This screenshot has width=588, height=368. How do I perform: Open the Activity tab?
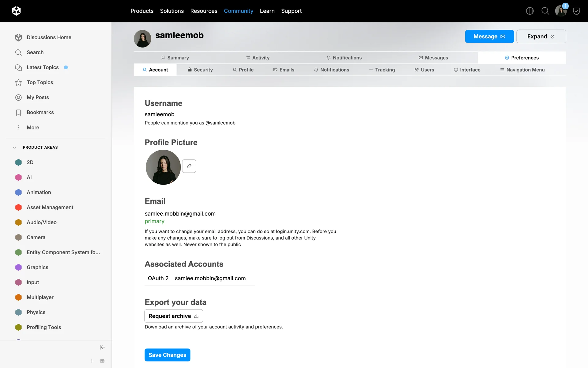pos(258,58)
